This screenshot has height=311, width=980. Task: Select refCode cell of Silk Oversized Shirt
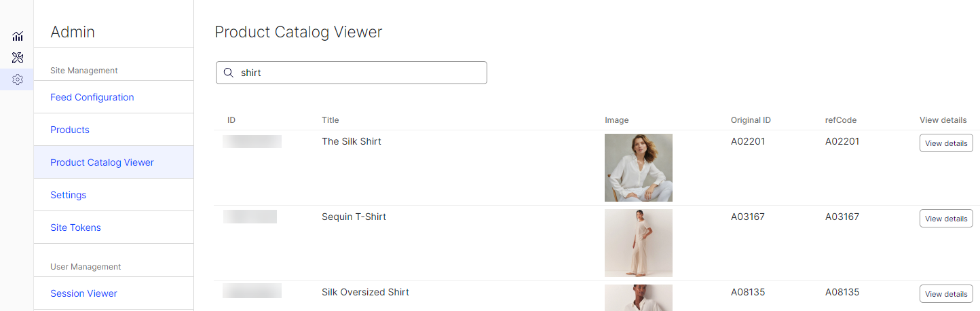(842, 292)
